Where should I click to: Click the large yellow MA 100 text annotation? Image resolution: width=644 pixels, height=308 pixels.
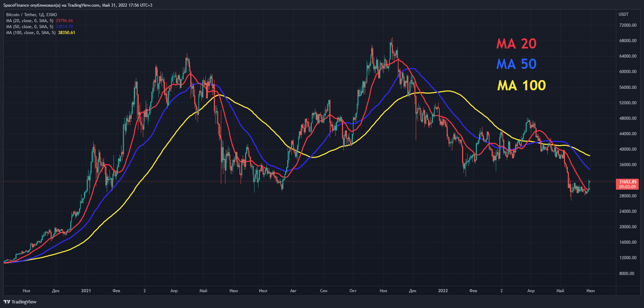521,85
